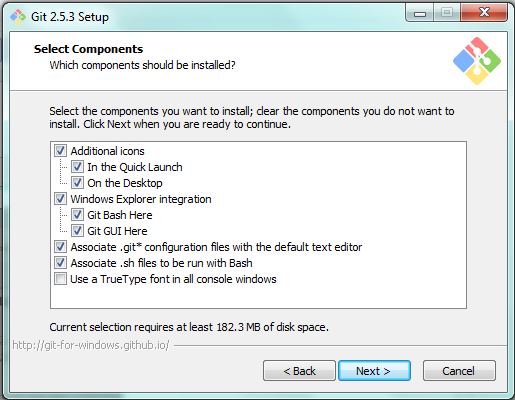The image size is (515, 400).
Task: Click the Git icon in the title bar
Action: click(x=18, y=17)
